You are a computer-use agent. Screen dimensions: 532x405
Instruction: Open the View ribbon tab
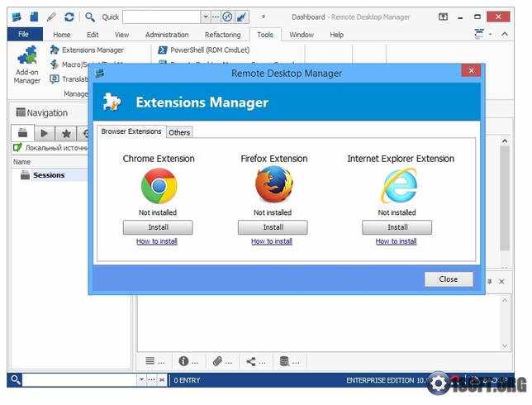121,35
